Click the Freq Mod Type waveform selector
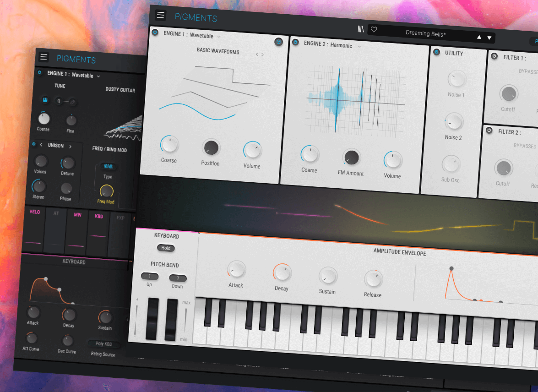 tap(108, 167)
